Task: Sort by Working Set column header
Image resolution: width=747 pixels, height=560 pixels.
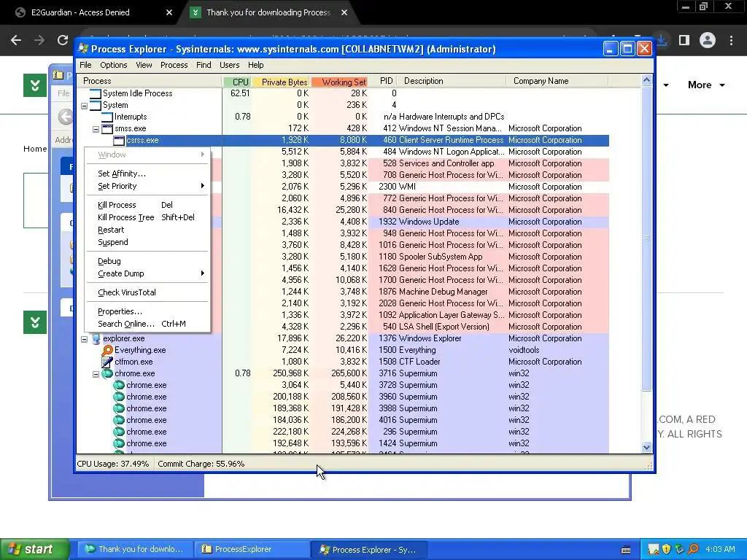Action: click(338, 82)
